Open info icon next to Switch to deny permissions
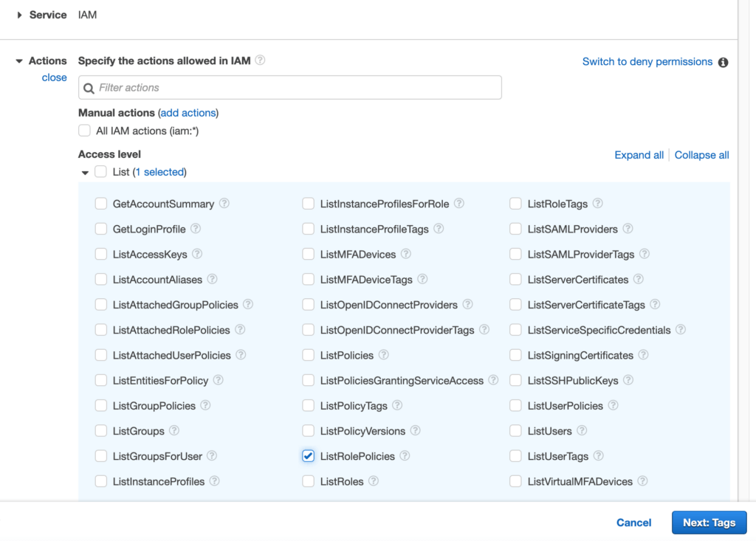This screenshot has width=756, height=541. click(723, 62)
